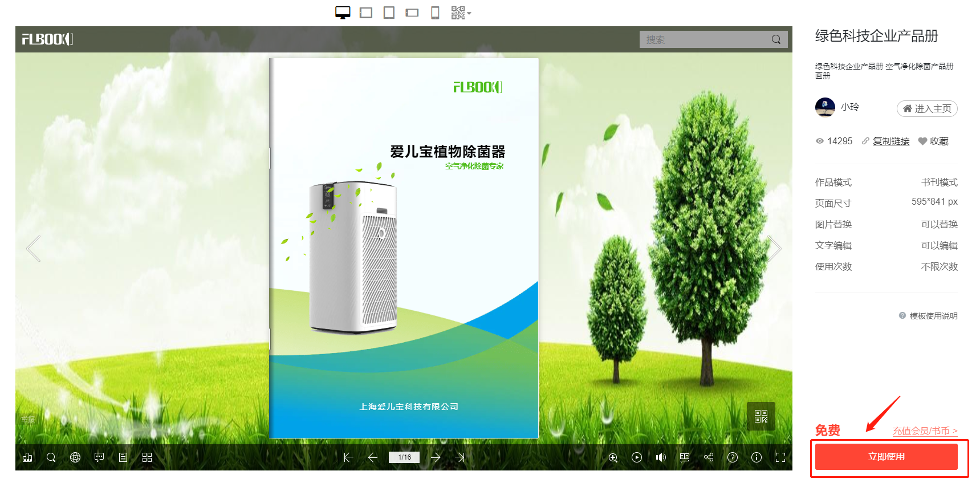Open the QR code dropdown at top
Image resolution: width=980 pixels, height=487 pixels.
[461, 13]
